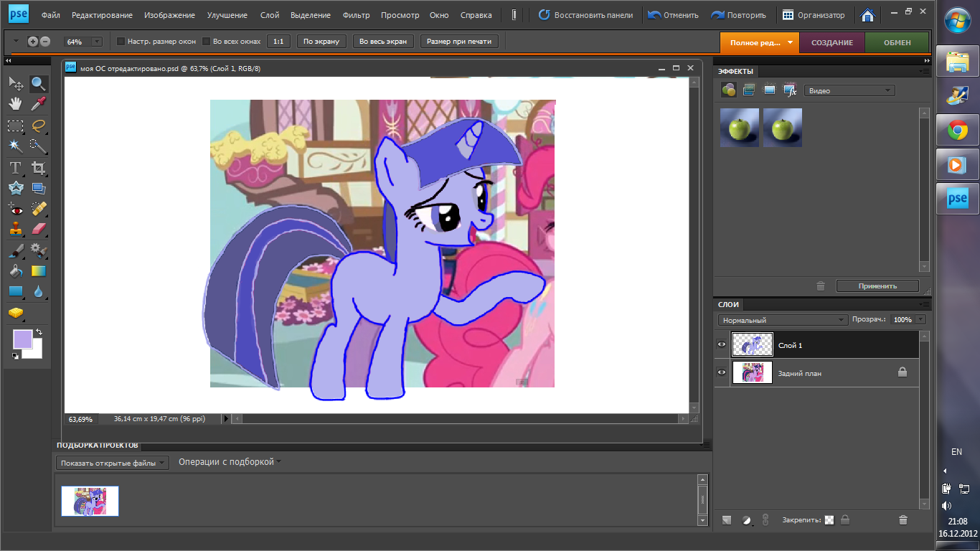Click 'По экрану' fit button
980x551 pixels.
pyautogui.click(x=321, y=42)
